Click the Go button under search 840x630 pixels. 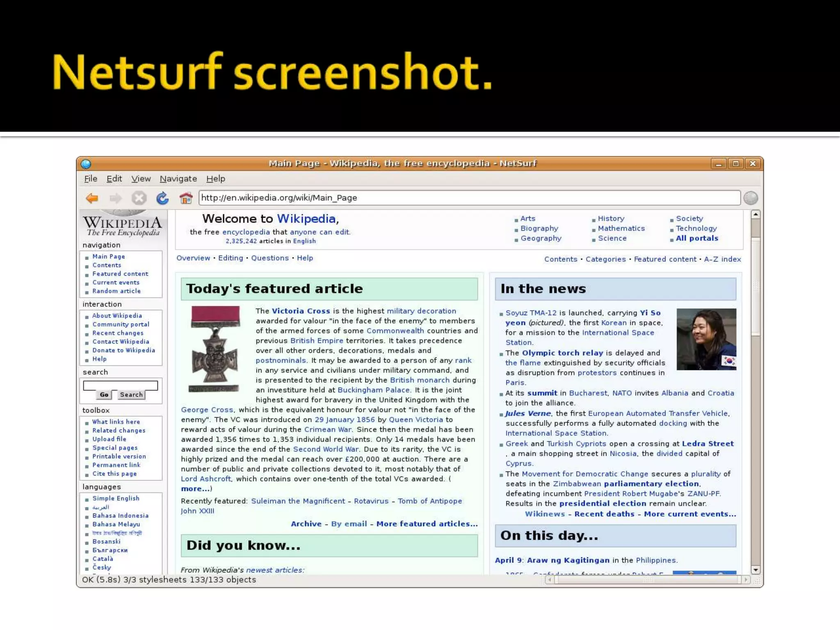coord(104,395)
